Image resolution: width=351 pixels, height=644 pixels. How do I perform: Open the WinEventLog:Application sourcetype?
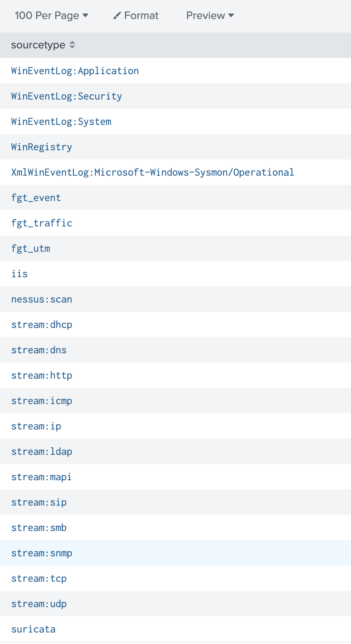pyautogui.click(x=75, y=71)
